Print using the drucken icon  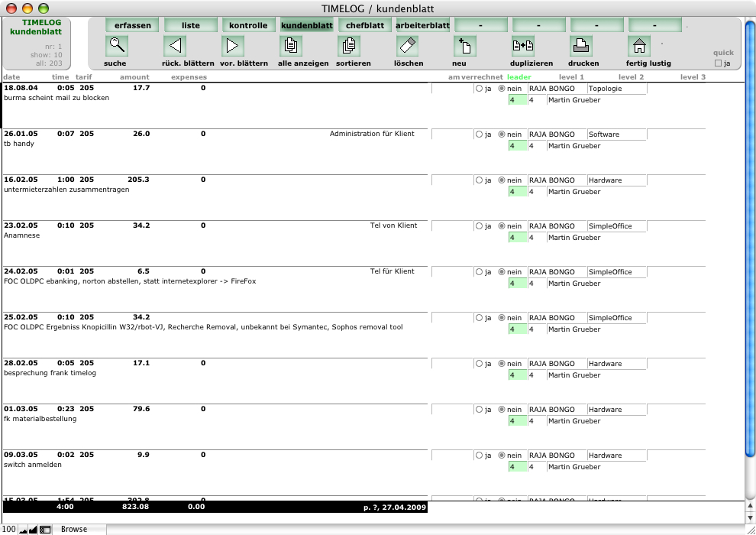(580, 46)
